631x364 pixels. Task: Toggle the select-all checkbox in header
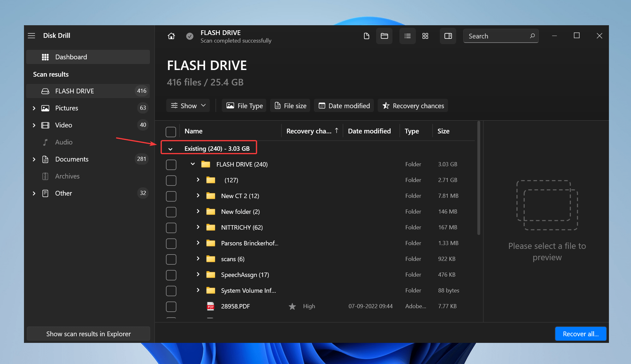[171, 132]
